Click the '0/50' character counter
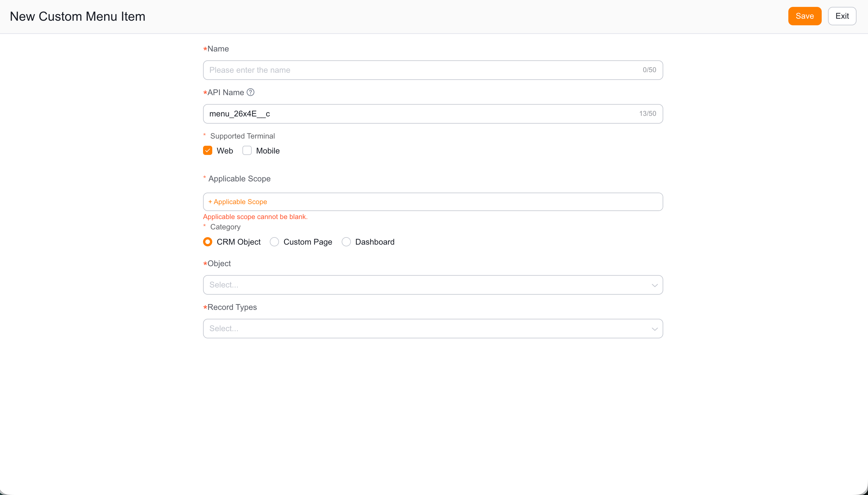This screenshot has height=495, width=868. click(x=649, y=70)
